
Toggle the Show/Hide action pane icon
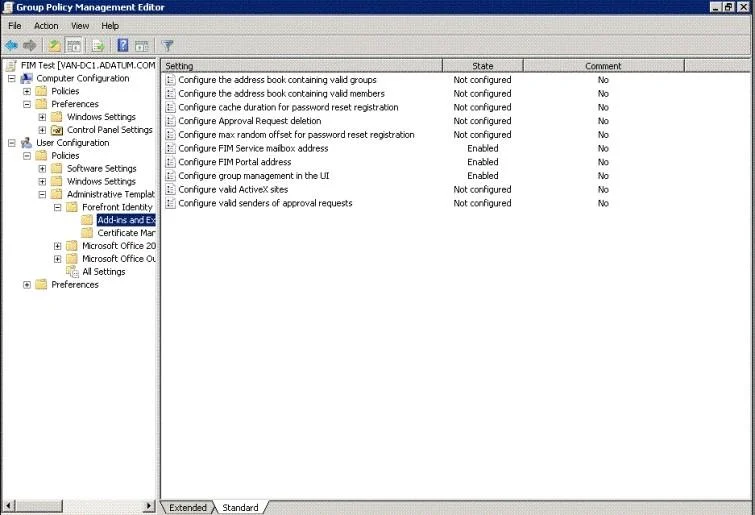(142, 46)
